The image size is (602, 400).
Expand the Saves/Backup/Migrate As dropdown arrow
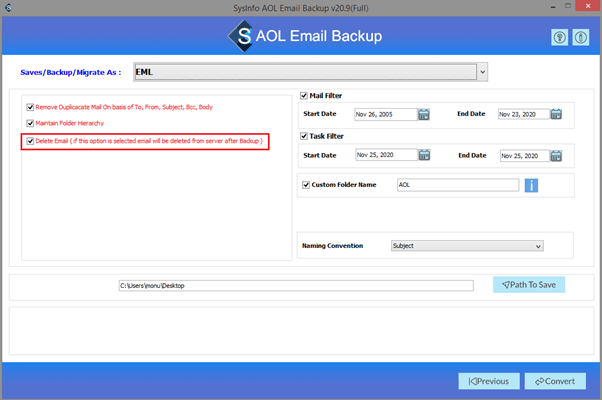click(x=483, y=72)
